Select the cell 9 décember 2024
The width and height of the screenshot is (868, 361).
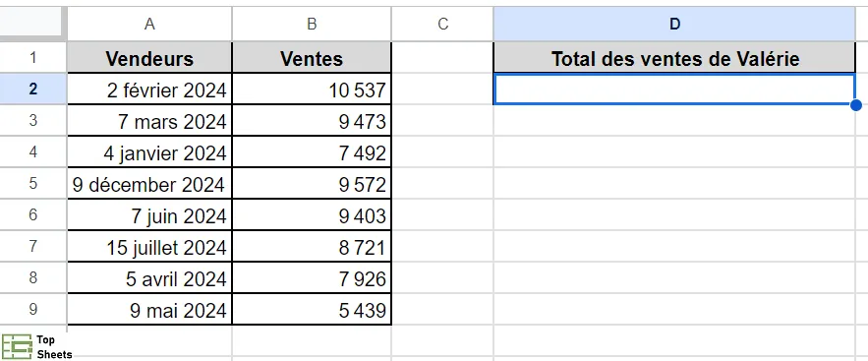149,183
